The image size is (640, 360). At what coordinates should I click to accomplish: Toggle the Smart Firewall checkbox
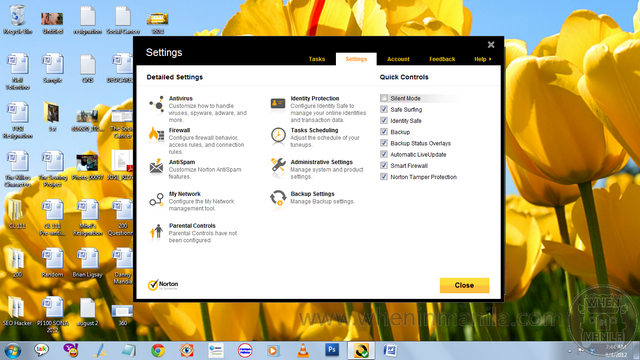point(384,165)
